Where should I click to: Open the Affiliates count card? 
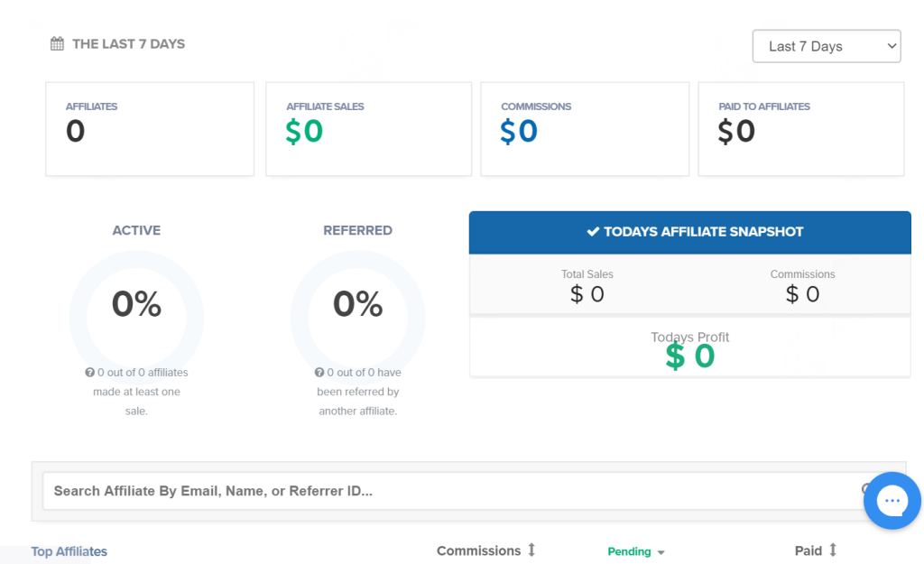pyautogui.click(x=150, y=129)
